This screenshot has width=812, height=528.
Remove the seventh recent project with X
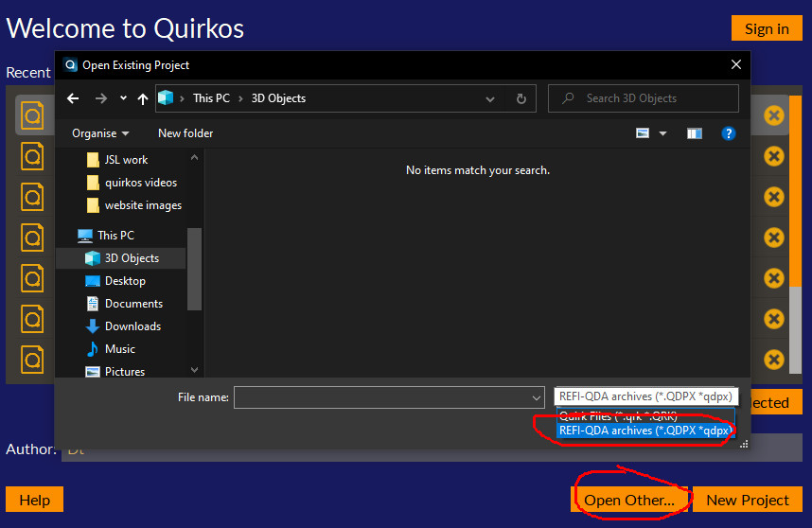(x=774, y=360)
